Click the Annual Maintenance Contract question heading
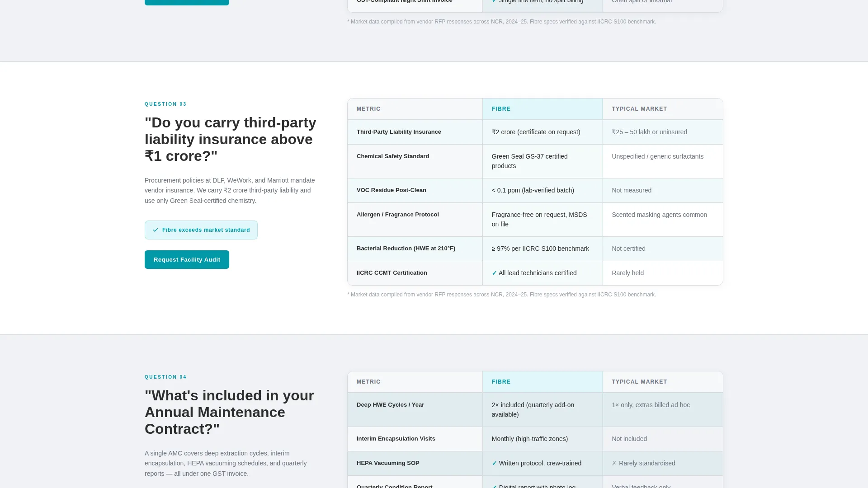Image resolution: width=868 pixels, height=488 pixels. pos(229,412)
